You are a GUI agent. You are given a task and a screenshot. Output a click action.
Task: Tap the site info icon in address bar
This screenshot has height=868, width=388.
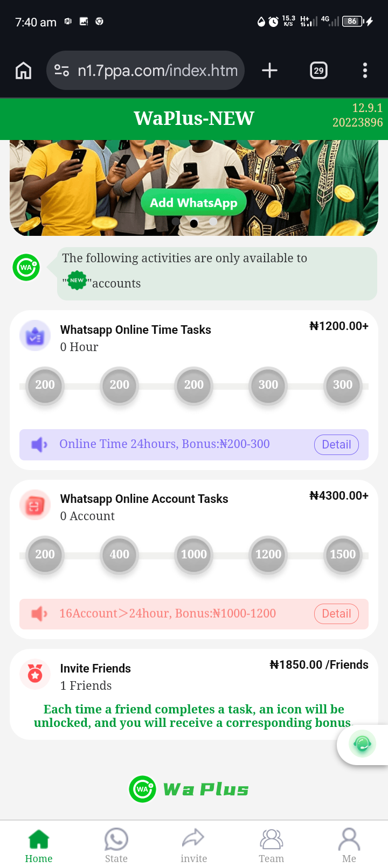[61, 71]
